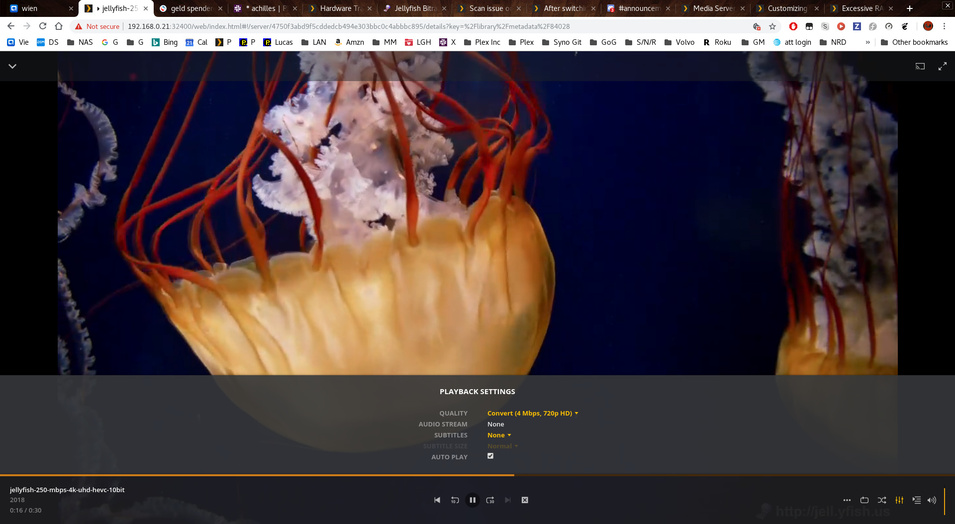Open the more options ellipsis menu
Screen dimensions: 955x524
847,500
